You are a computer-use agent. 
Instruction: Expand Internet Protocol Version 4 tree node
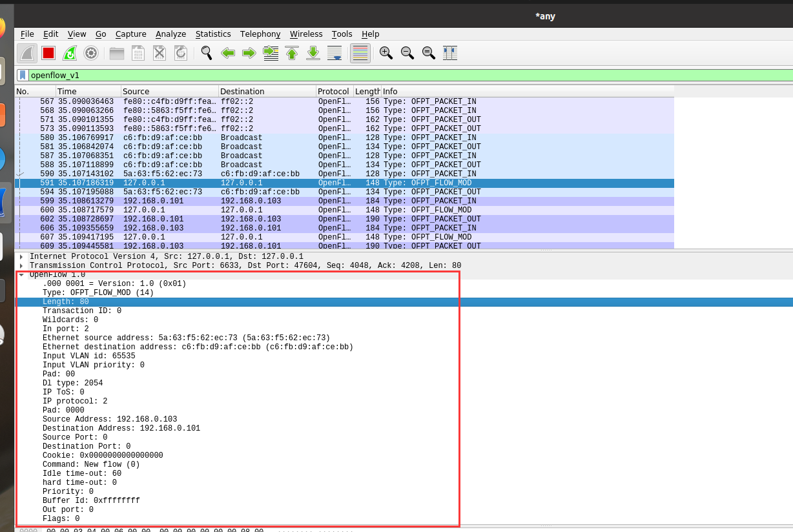coord(21,256)
